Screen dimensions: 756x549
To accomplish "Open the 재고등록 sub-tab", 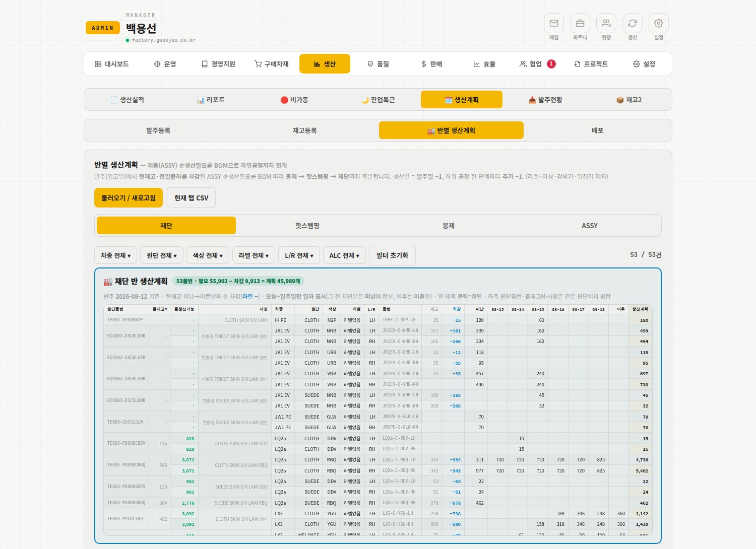I will (x=305, y=130).
